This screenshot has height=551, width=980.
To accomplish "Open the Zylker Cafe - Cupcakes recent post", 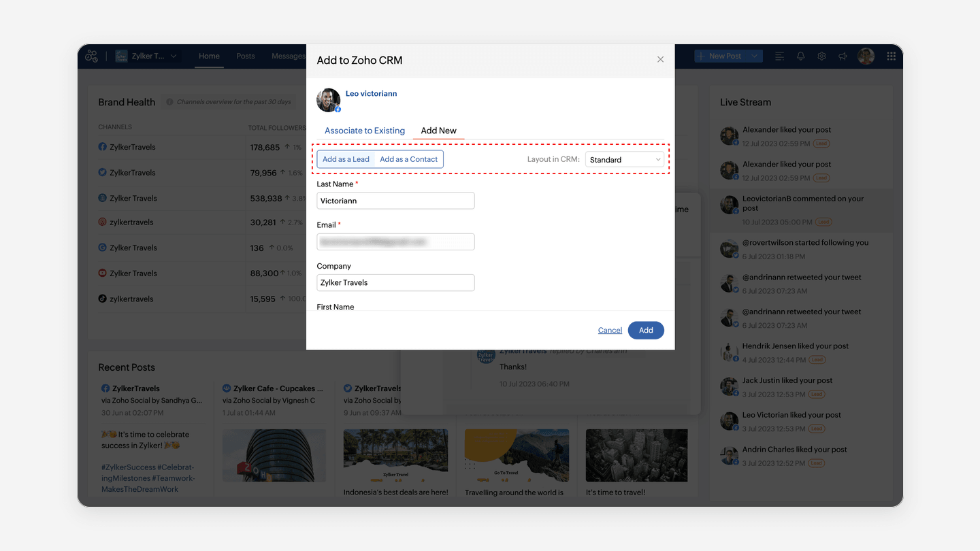I will coord(274,388).
